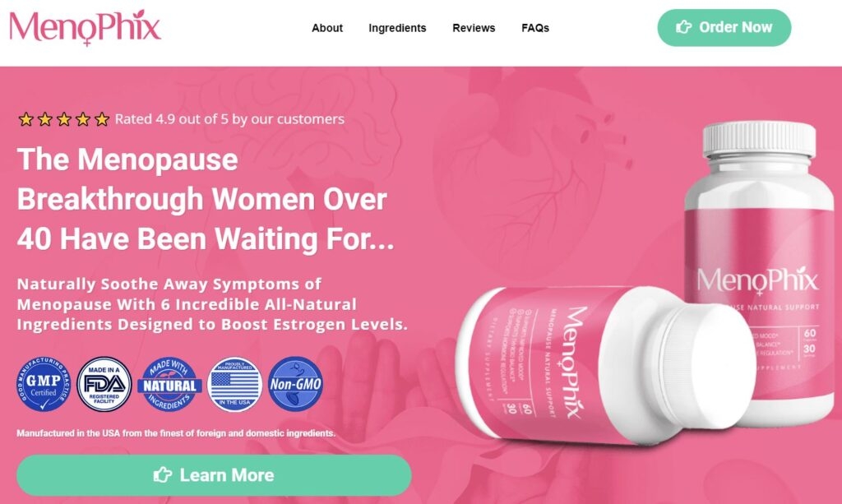Viewport: 842px width, 504px height.
Task: Click the Made in FDA Registered Facility badge
Action: click(x=104, y=384)
